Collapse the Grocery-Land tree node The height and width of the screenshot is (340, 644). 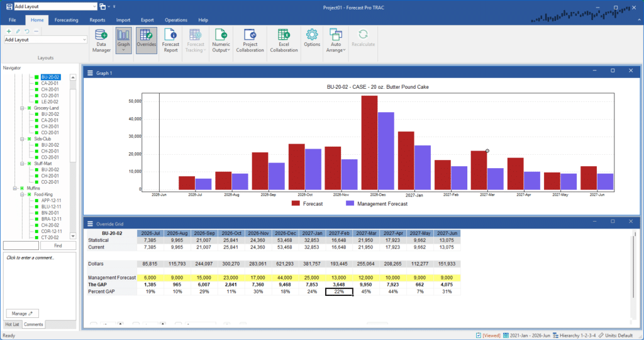(22, 108)
